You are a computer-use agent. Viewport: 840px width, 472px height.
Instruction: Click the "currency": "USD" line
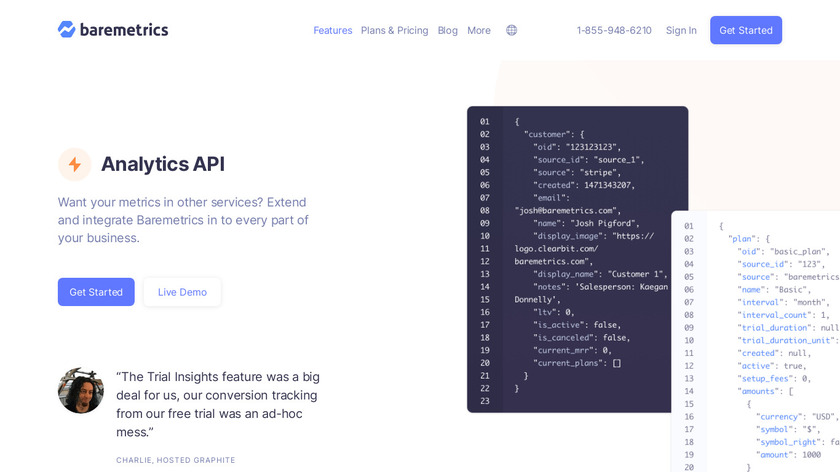(x=798, y=417)
